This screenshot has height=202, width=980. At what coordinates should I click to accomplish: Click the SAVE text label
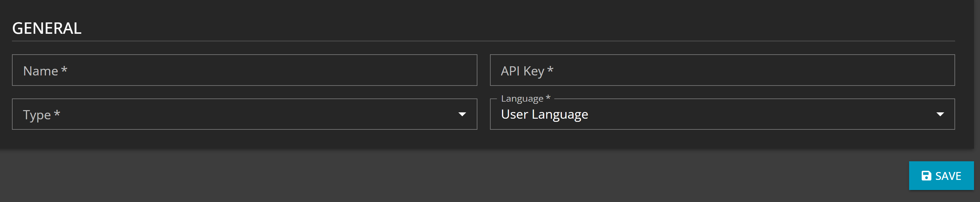click(x=948, y=176)
